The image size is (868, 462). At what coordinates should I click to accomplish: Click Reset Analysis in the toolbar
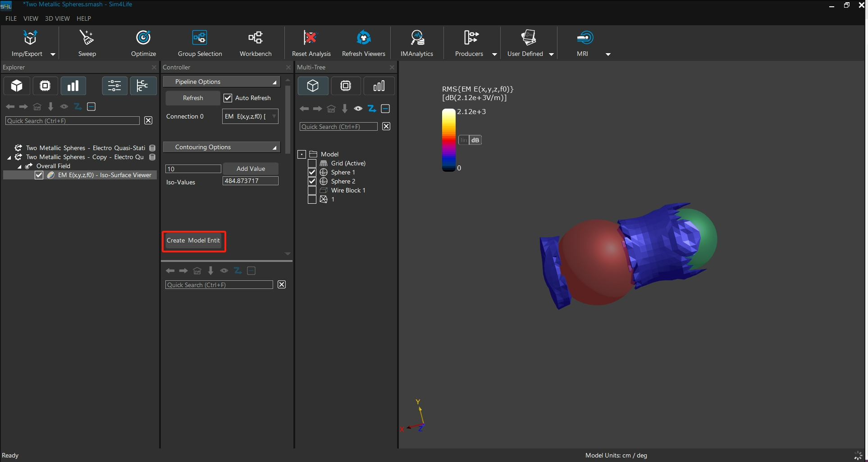311,43
